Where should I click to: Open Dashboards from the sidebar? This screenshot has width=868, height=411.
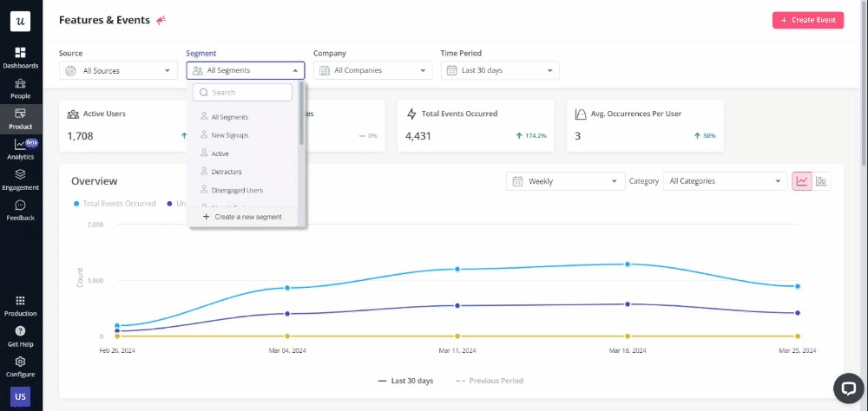(x=20, y=57)
